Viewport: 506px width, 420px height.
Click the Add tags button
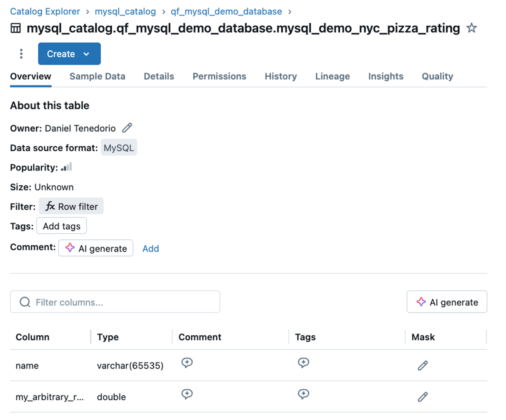(x=62, y=225)
